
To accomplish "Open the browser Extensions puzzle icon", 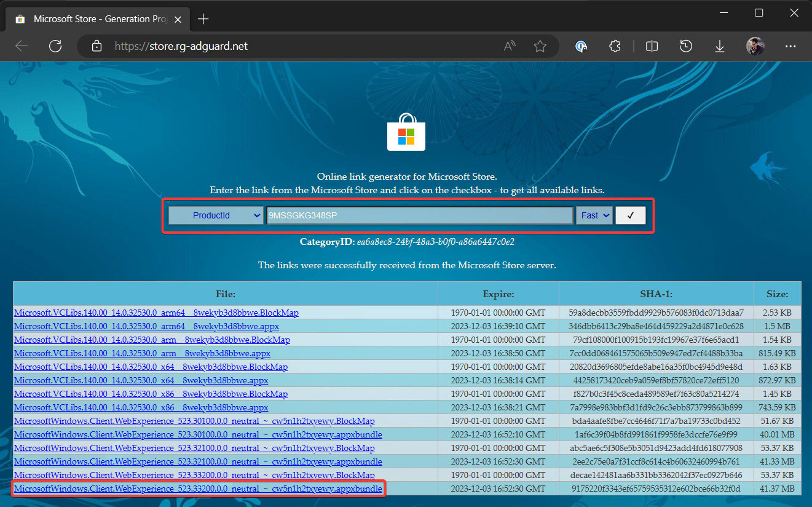I will (614, 46).
